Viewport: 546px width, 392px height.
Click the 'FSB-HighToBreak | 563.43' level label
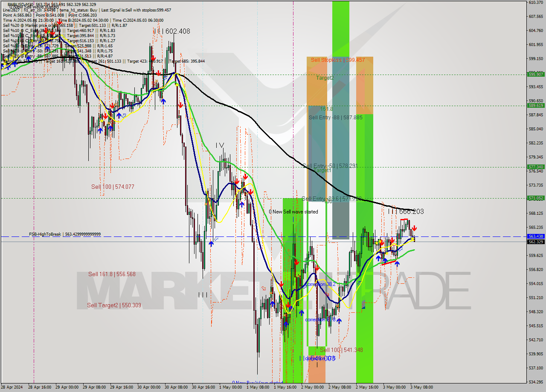[x=65, y=234]
